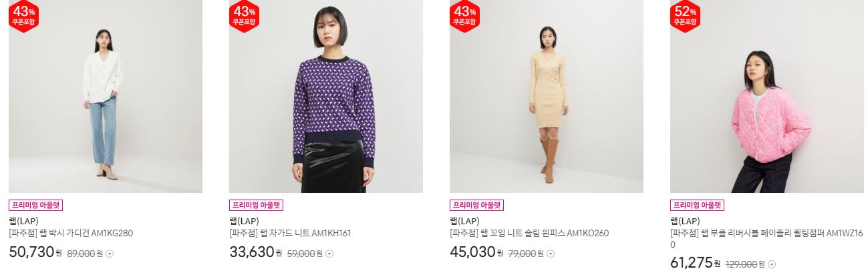Expand price details next to 79,000원
The image size is (868, 277).
(550, 254)
